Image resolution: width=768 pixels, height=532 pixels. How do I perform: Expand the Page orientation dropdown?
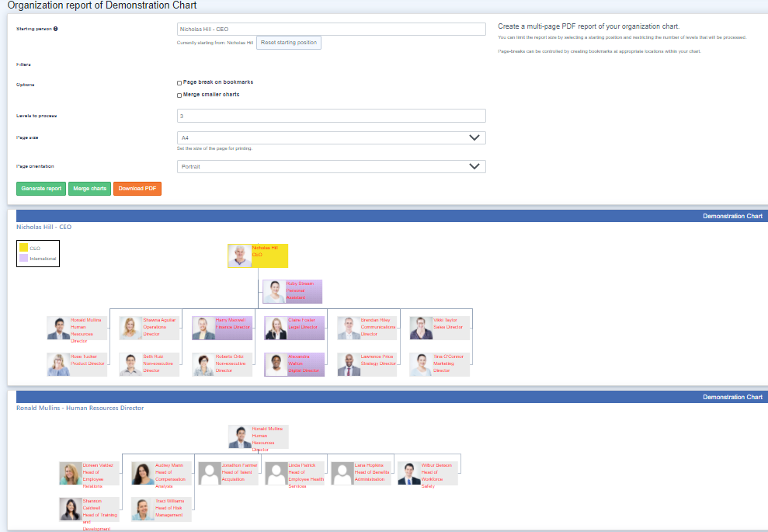coord(332,166)
